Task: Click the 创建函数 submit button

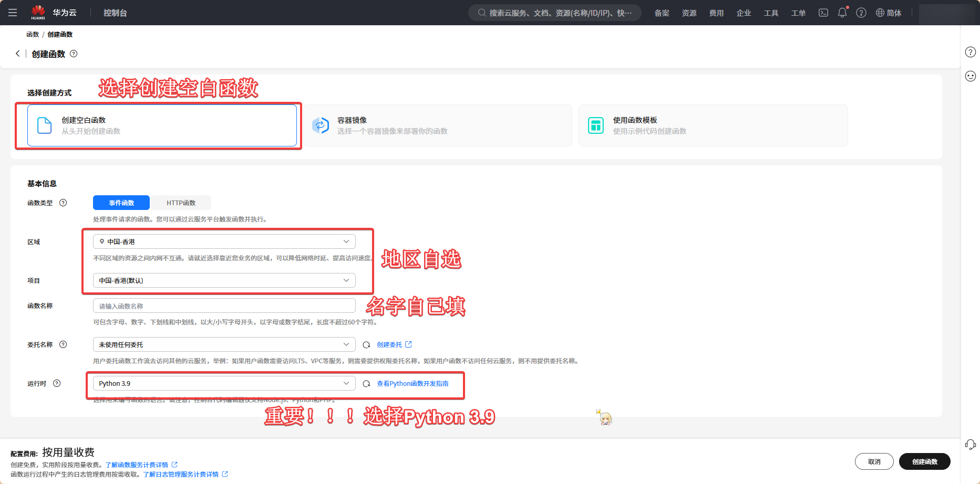Action: coord(924,461)
